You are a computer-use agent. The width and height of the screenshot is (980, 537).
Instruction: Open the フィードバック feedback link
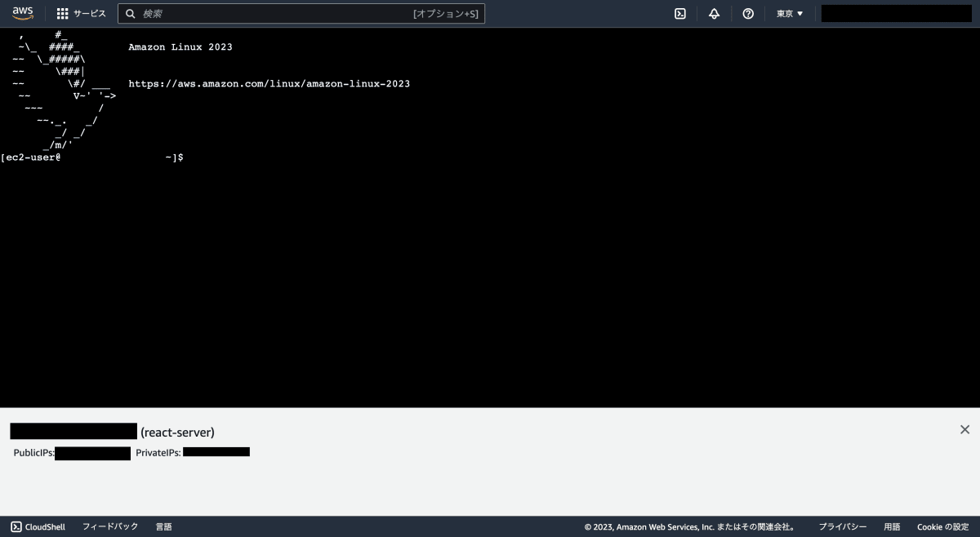(110, 527)
